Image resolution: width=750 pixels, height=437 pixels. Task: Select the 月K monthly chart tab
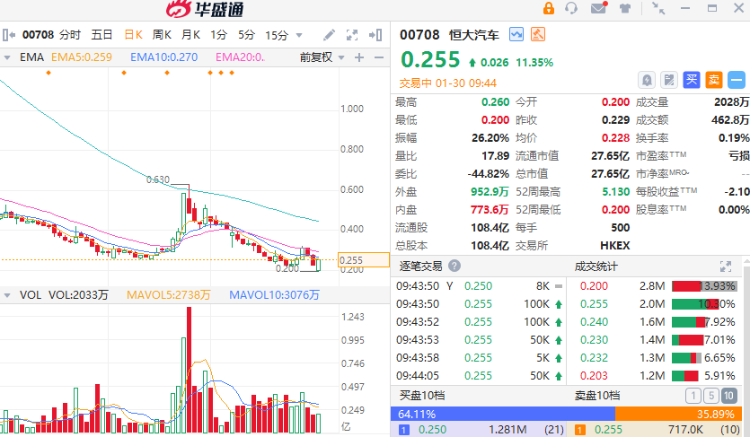click(190, 35)
